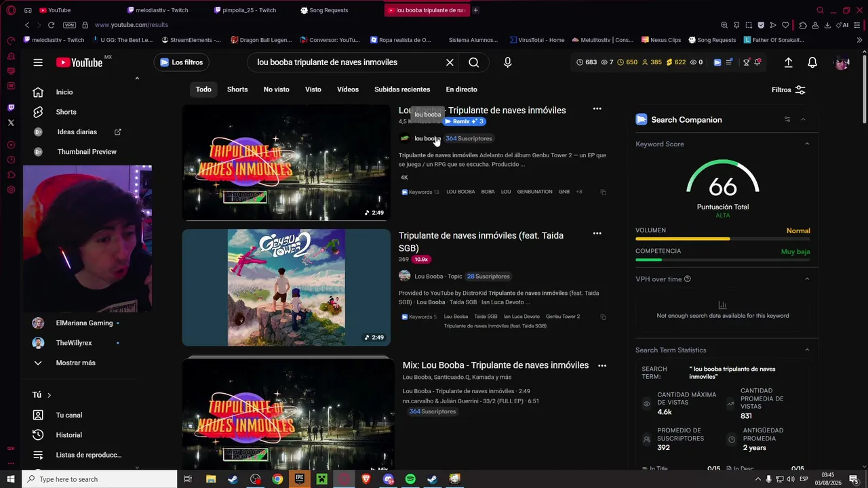Open the Filtros filter panel

pos(789,89)
